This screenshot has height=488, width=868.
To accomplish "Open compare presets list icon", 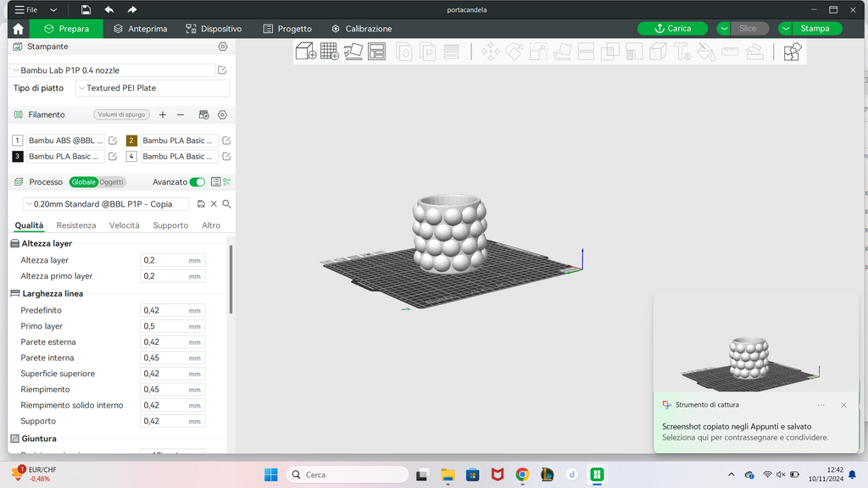I will pyautogui.click(x=215, y=182).
